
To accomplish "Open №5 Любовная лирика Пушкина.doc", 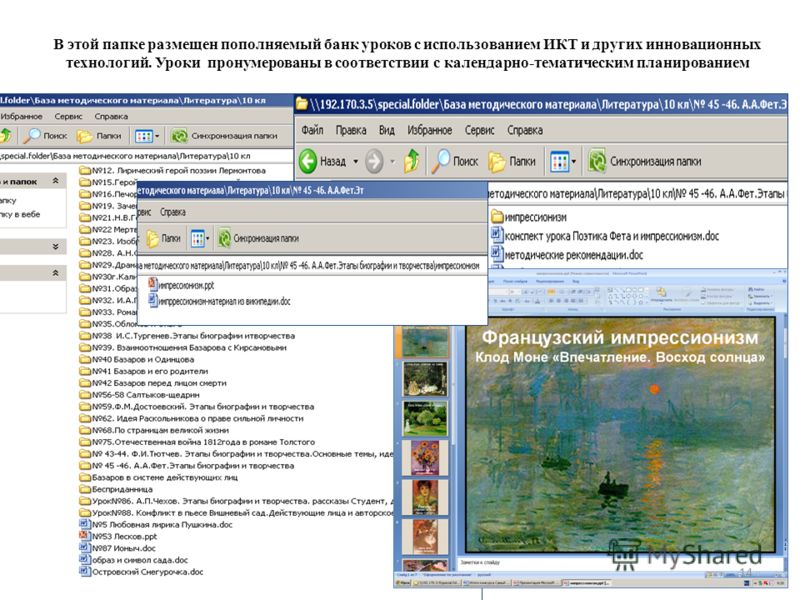I will [156, 524].
